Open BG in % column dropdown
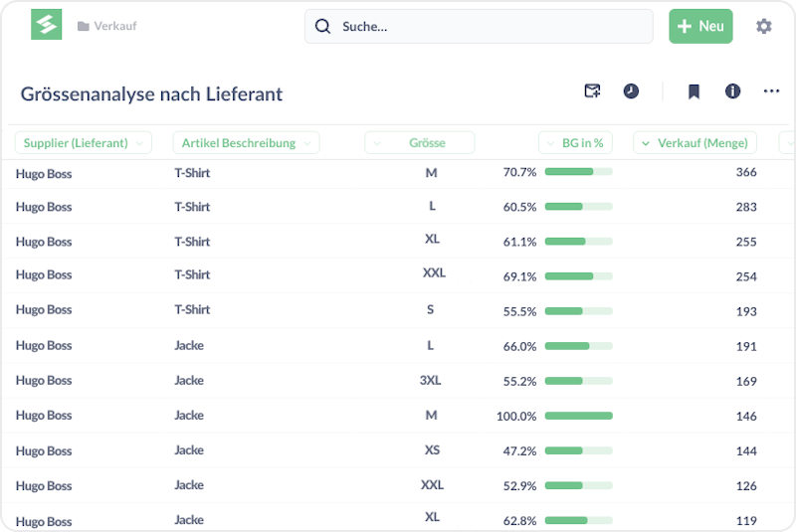The height and width of the screenshot is (532, 796). pyautogui.click(x=575, y=143)
